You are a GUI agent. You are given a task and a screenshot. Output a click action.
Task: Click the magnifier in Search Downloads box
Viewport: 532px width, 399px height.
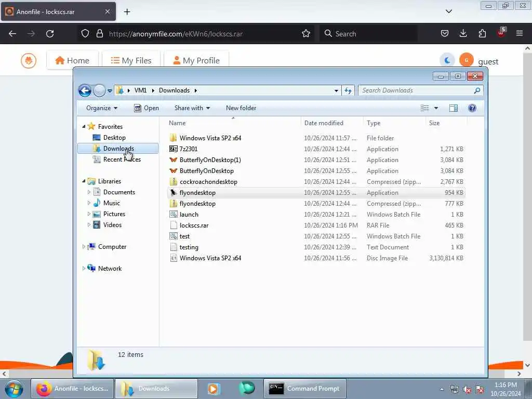tap(477, 90)
